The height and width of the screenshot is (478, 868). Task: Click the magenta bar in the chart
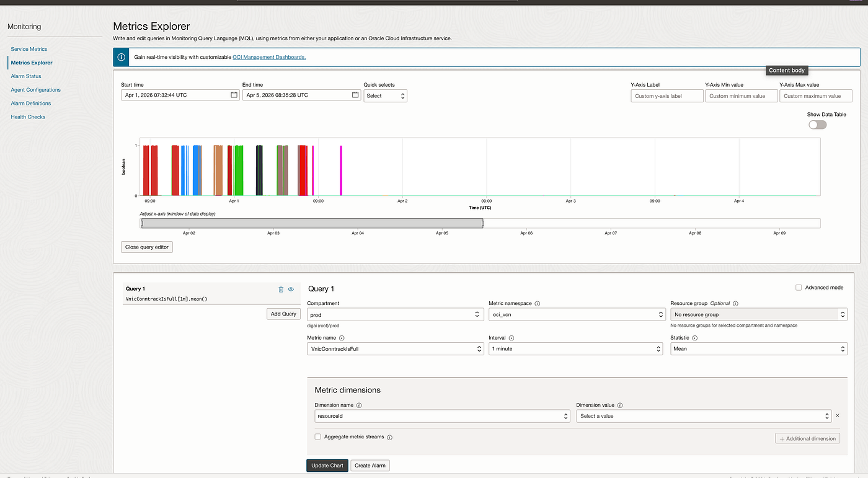[341, 170]
